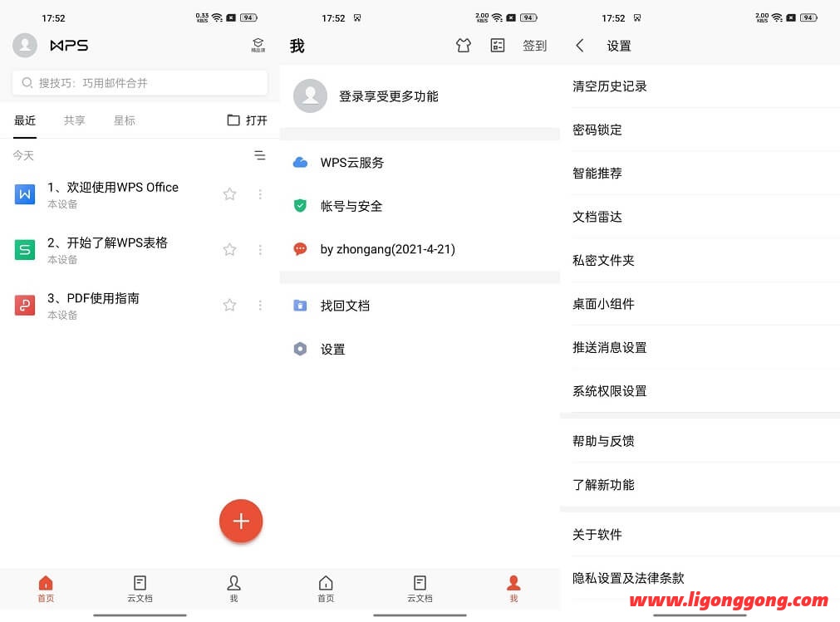The image size is (840, 622).
Task: Toggle list view layout icon beside 今天
Action: pyautogui.click(x=260, y=155)
